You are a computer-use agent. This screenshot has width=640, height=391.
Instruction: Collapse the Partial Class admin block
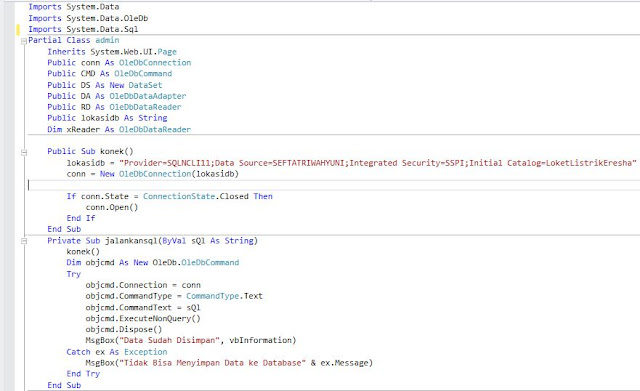(24, 41)
